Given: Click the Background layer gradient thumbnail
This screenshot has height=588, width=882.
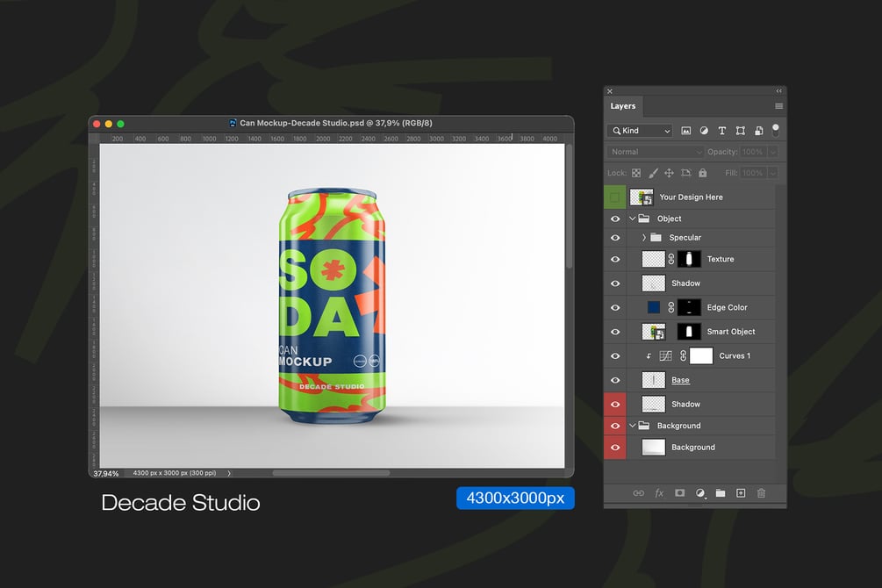Looking at the screenshot, I should [x=654, y=447].
